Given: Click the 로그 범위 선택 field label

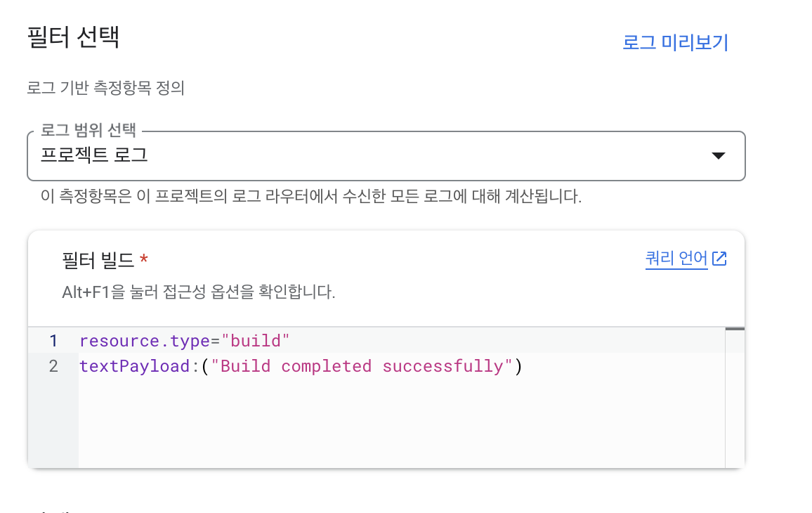Looking at the screenshot, I should pyautogui.click(x=88, y=130).
